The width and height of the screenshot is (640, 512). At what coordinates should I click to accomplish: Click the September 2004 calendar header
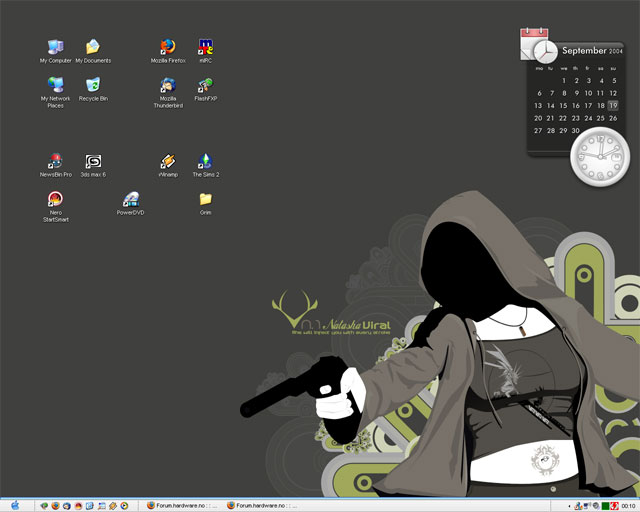(x=592, y=51)
